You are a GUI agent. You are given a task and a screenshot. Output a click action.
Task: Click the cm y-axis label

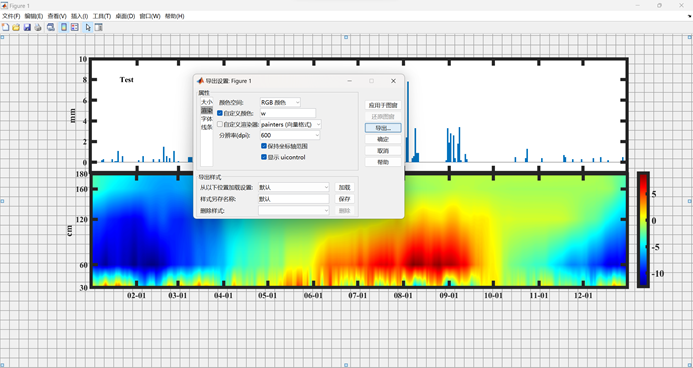pos(69,231)
